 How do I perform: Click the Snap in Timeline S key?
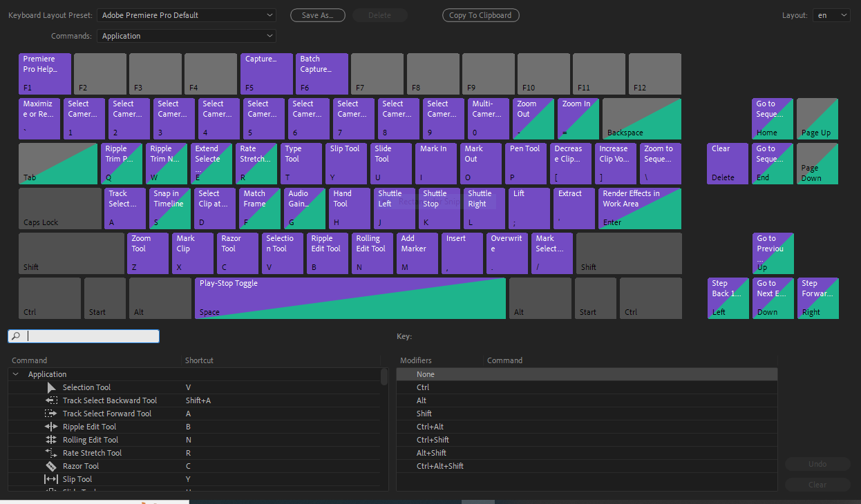(x=170, y=209)
